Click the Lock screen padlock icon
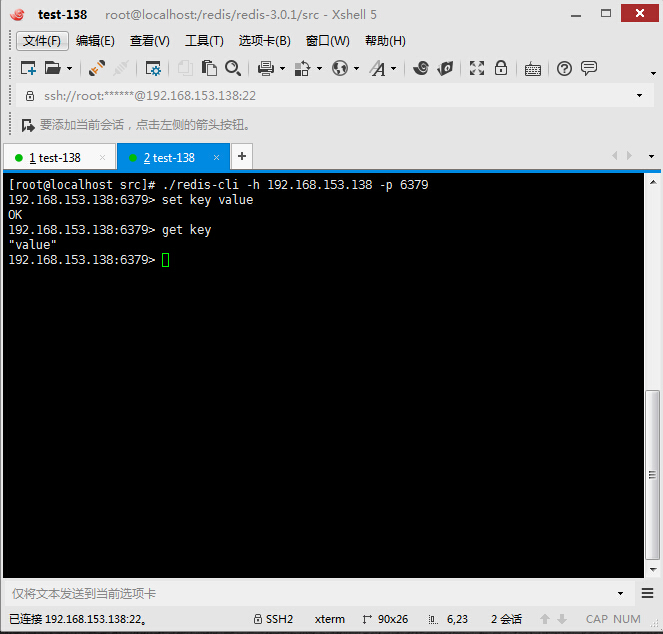Screen dimensions: 663x634 pos(501,68)
